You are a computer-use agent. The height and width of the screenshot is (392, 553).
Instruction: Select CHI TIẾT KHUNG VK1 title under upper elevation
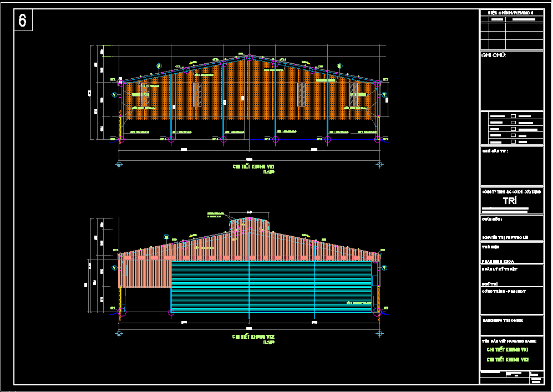(x=253, y=166)
